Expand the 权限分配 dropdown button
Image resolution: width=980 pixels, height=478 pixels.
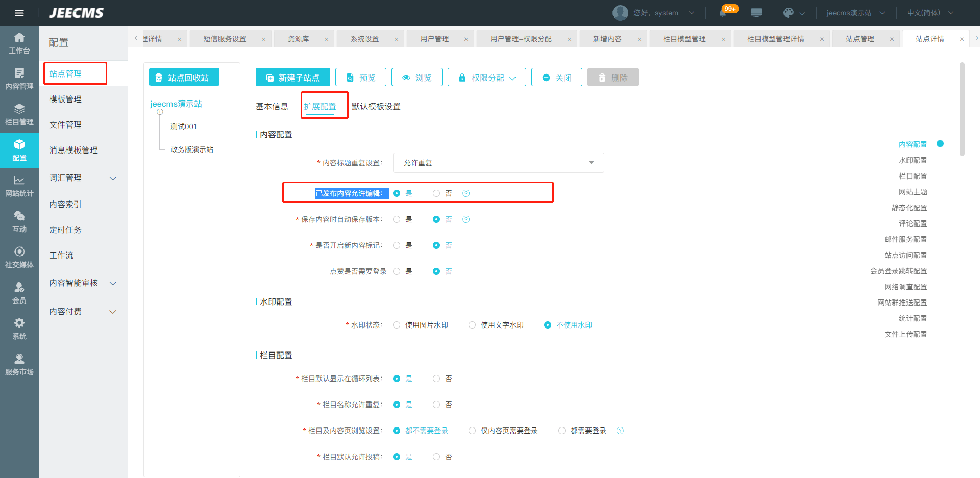[x=486, y=78]
